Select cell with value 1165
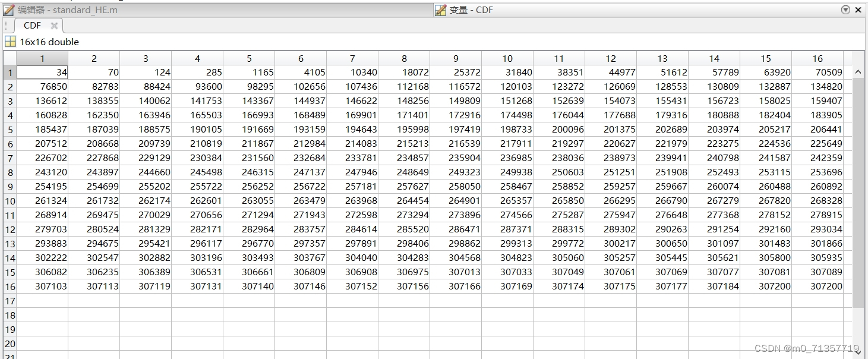868x359 pixels. click(x=249, y=72)
